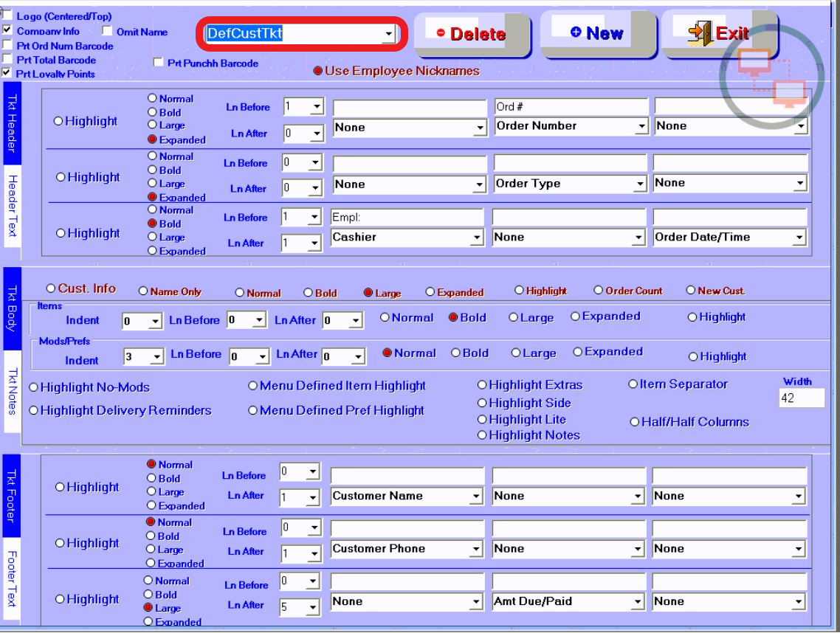Open the Order Number field dropdown

(641, 126)
